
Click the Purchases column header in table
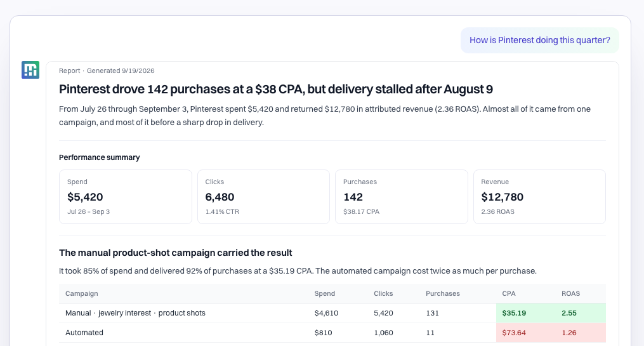443,293
